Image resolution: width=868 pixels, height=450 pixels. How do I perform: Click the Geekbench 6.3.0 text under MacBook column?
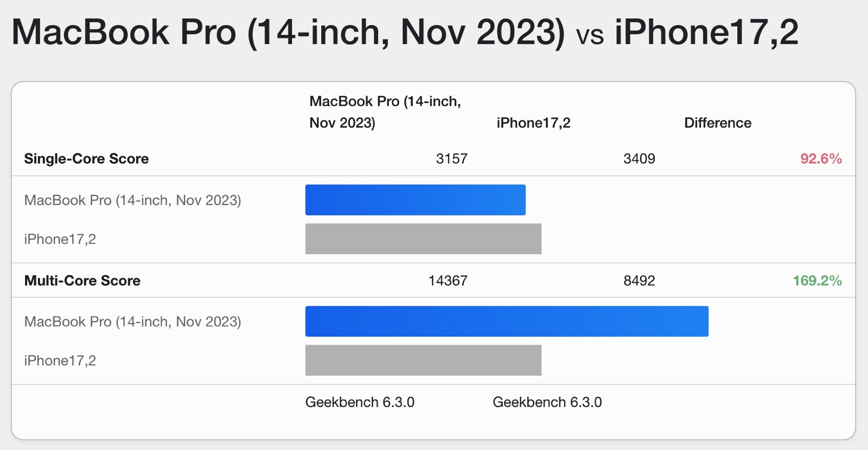click(x=360, y=402)
